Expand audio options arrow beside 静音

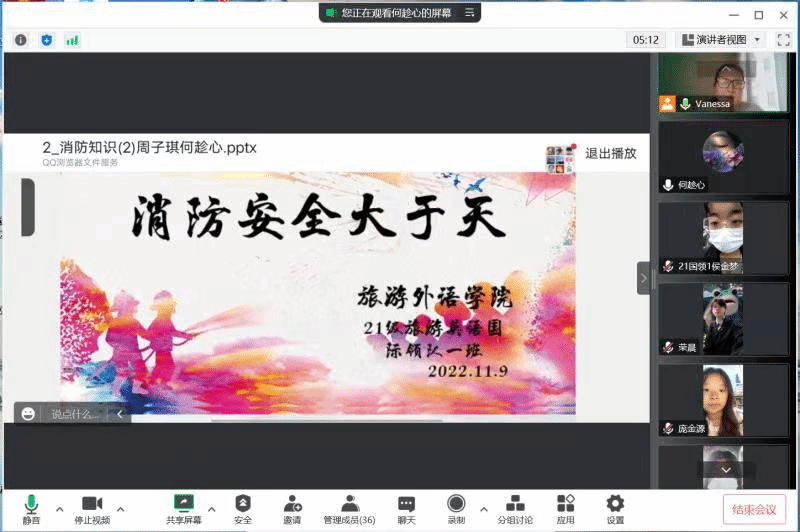tap(59, 508)
